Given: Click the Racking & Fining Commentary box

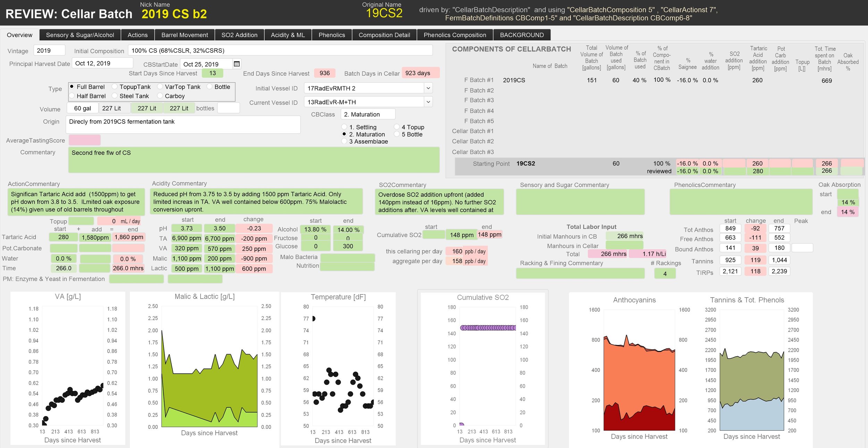Looking at the screenshot, I should tap(580, 273).
